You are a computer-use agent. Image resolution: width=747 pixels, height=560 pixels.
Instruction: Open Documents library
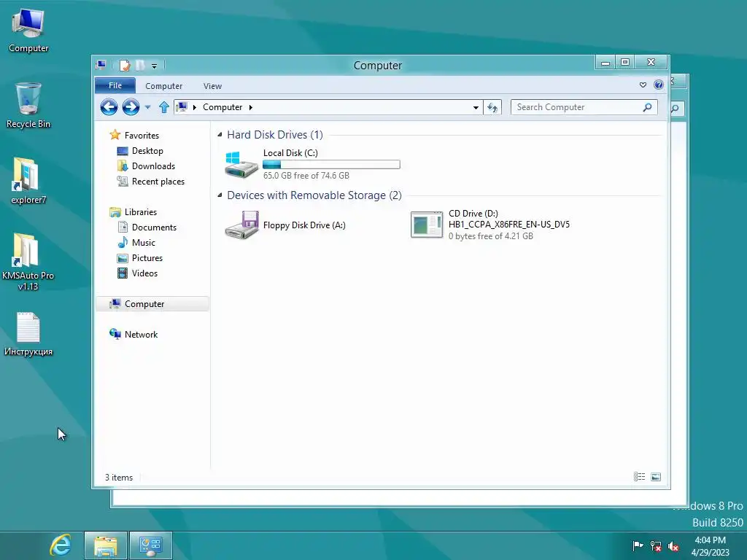[x=154, y=227]
